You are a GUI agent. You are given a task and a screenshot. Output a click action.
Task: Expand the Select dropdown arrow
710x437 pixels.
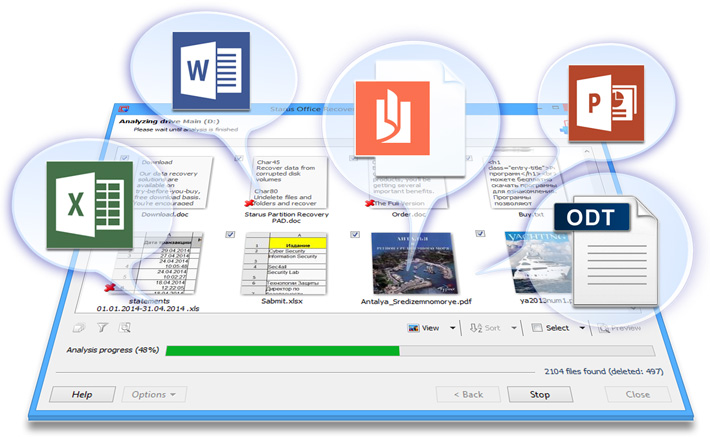pyautogui.click(x=582, y=328)
